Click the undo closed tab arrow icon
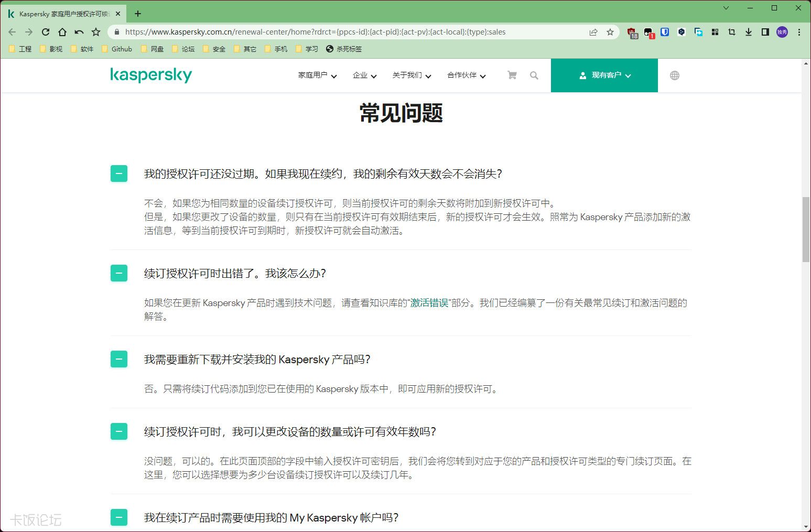The image size is (811, 532). [79, 32]
